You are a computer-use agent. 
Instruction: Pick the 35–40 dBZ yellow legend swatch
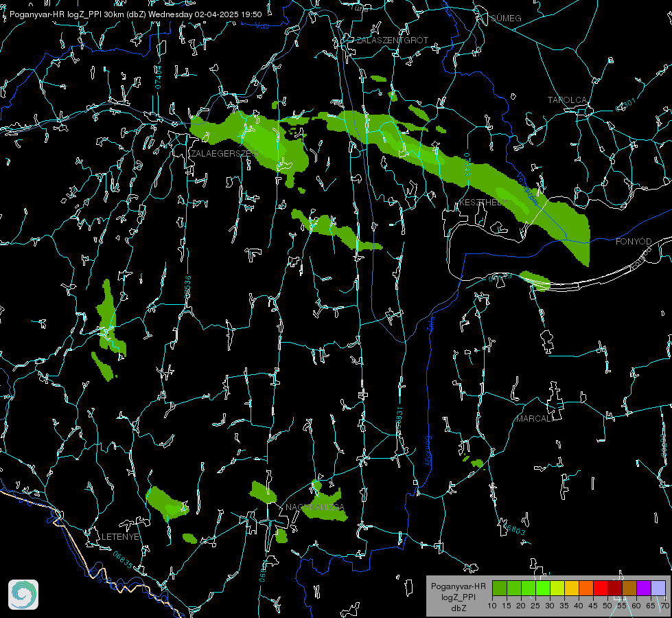pos(572,588)
